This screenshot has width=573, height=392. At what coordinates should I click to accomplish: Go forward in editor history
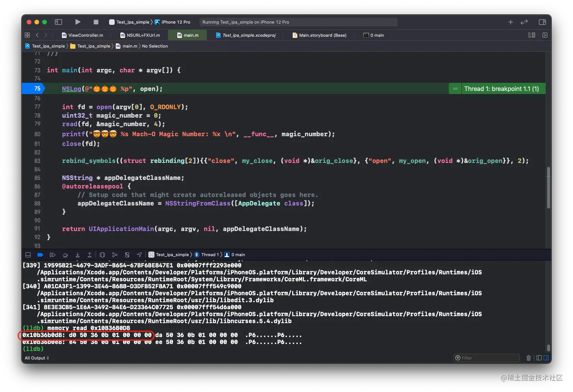pos(46,35)
